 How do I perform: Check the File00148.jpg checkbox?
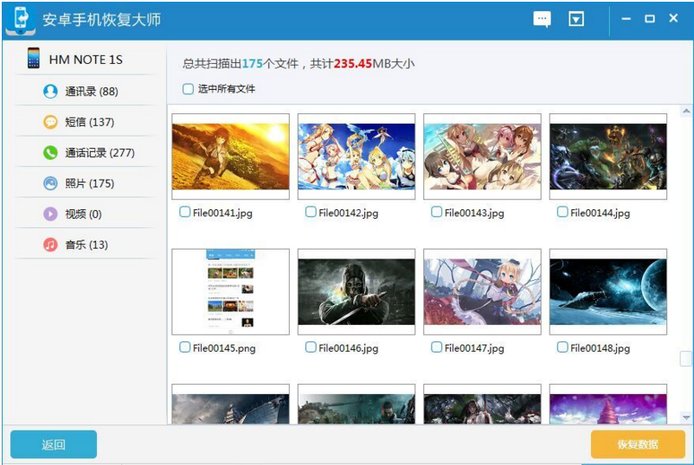coord(562,347)
